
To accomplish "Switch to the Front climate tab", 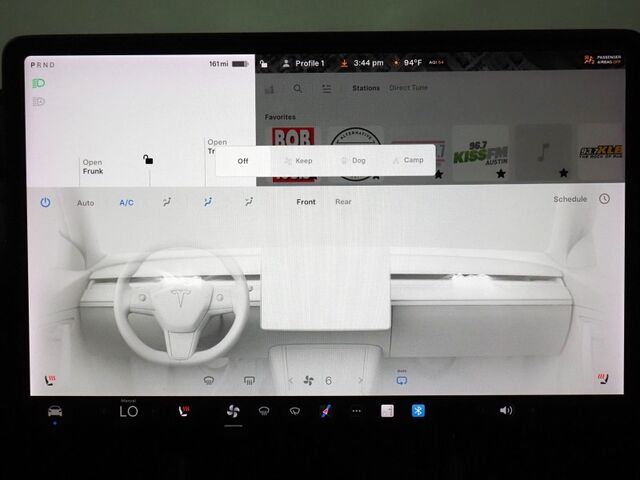I will (306, 202).
